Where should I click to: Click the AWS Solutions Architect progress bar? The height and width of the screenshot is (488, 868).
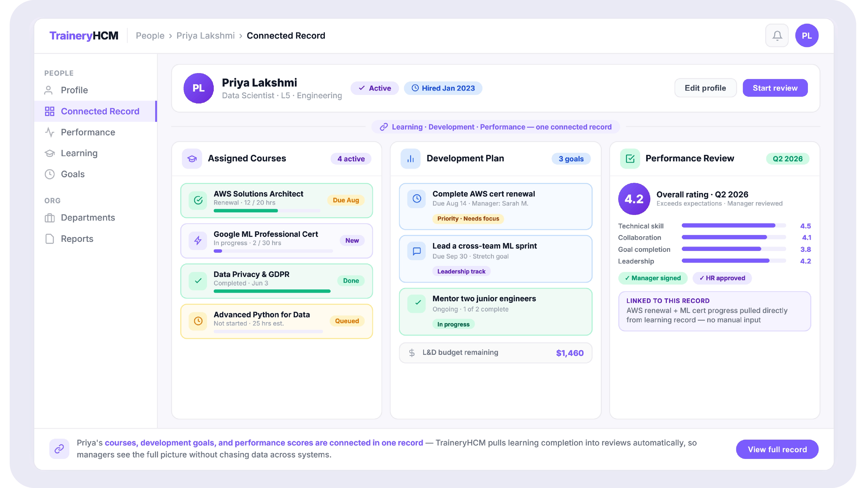click(267, 211)
